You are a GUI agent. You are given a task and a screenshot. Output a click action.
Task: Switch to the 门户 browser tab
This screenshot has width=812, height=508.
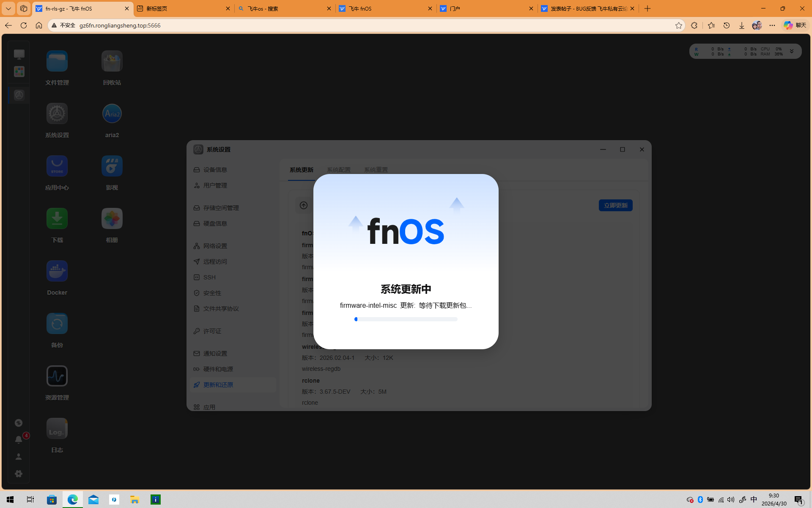[x=487, y=8]
